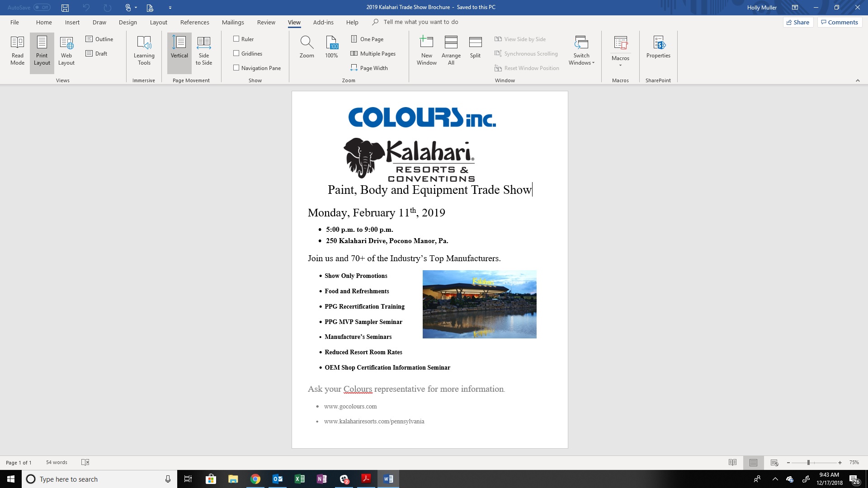868x488 pixels.
Task: Open the Zoom dialog
Action: point(307,48)
